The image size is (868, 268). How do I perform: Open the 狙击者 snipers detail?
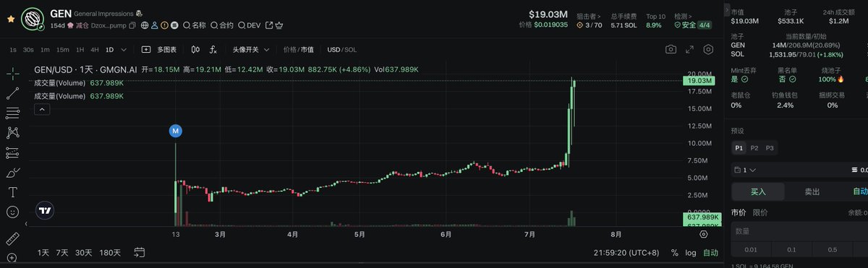588,15
